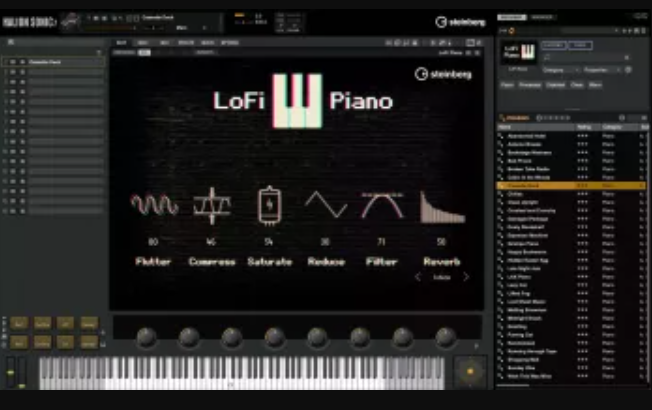The image size is (652, 410).
Task: Filter results by Warm tag
Action: click(595, 85)
